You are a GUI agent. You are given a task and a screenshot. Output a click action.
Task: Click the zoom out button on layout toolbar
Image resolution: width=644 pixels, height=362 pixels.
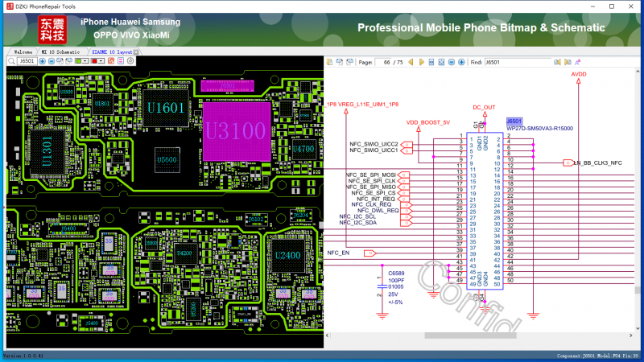tap(52, 61)
